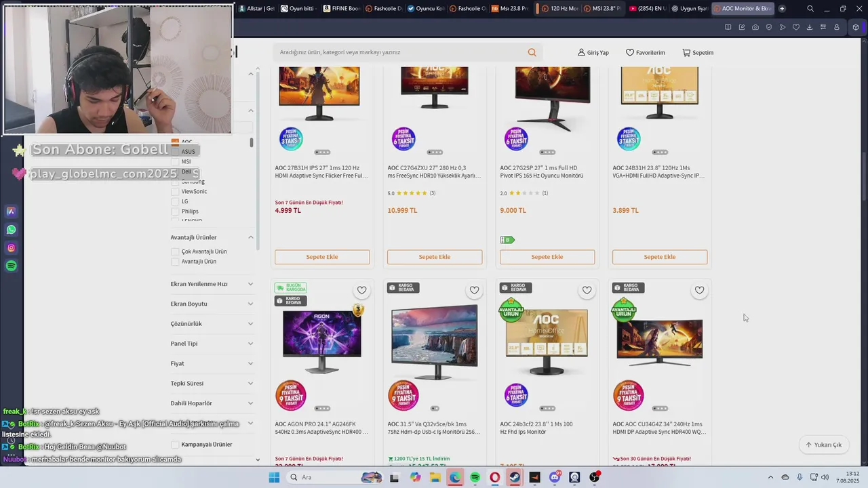Expand Panel Tipi filter
868x488 pixels.
[250, 344]
